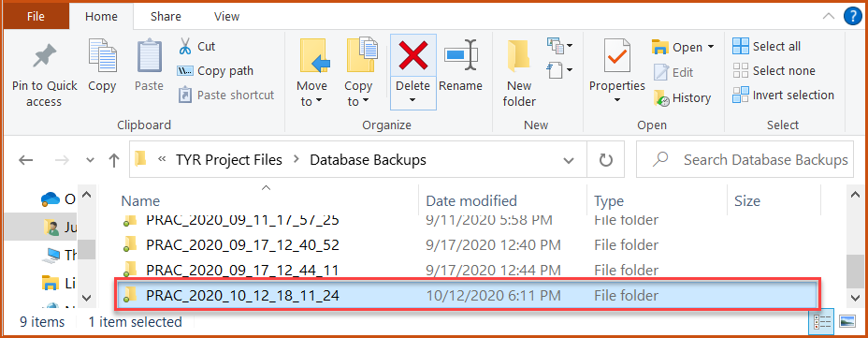The height and width of the screenshot is (338, 868).
Task: Collapse the ribbon with the chevron
Action: [x=829, y=16]
